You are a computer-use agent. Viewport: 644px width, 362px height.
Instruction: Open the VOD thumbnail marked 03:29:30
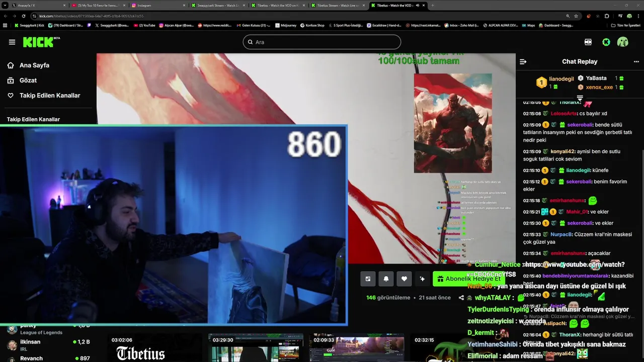click(256, 347)
